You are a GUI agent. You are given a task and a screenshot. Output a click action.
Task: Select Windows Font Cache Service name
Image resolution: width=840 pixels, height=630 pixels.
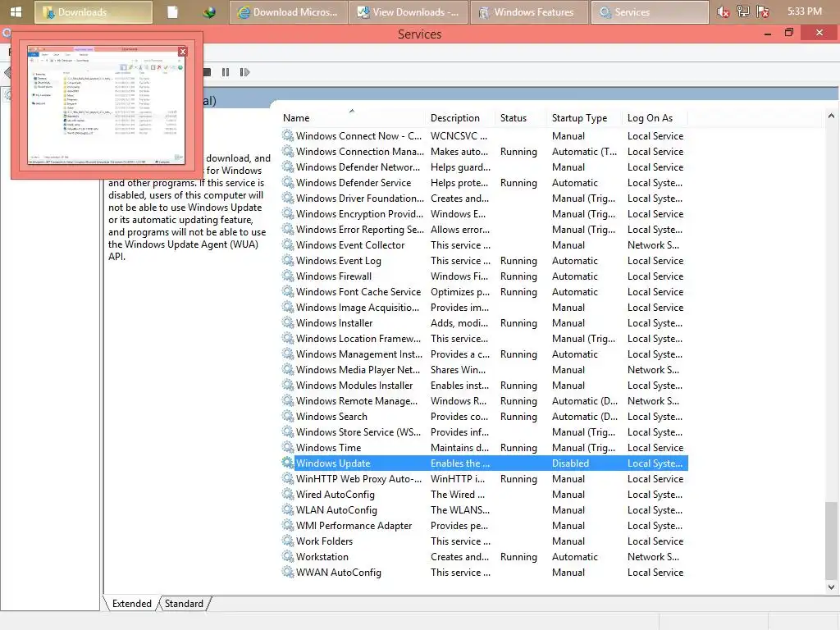pyautogui.click(x=358, y=292)
